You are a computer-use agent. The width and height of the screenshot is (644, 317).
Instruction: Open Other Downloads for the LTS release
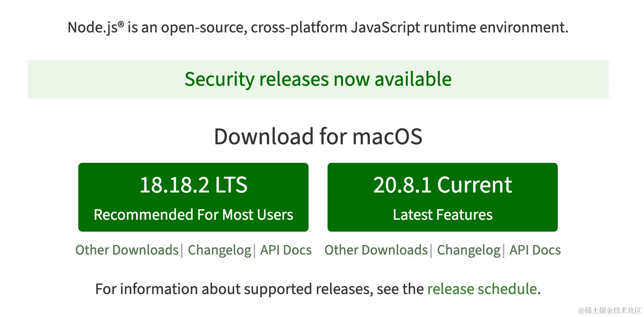point(127,250)
